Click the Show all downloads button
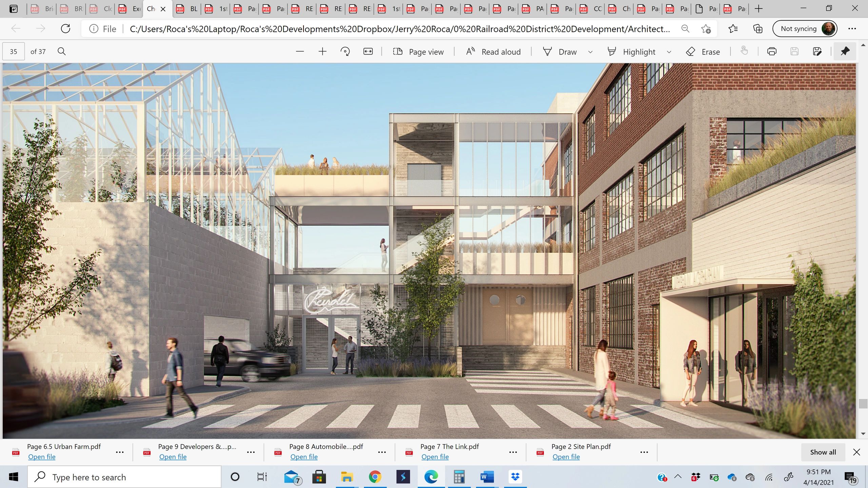868x488 pixels. 823,452
